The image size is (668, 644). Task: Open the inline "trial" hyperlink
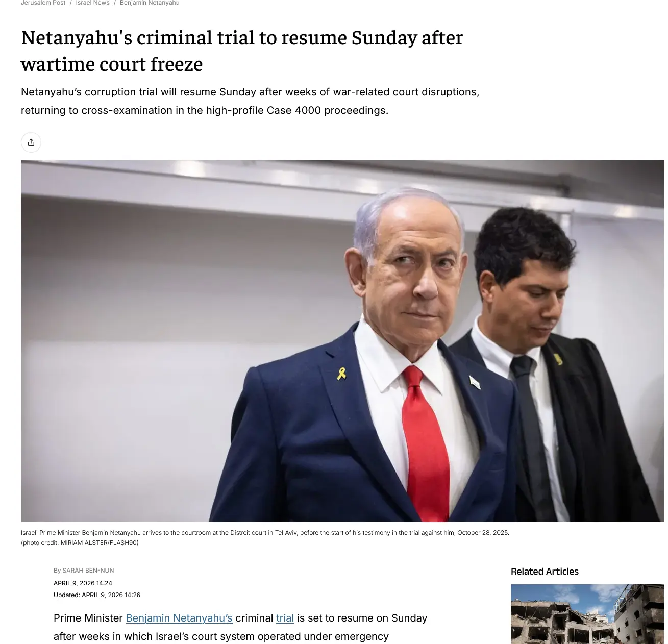[x=285, y=618]
